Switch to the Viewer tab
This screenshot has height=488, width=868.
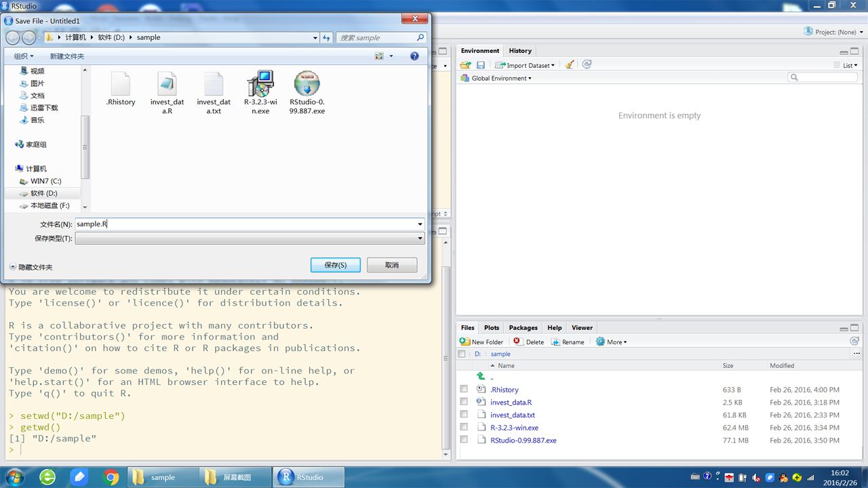coord(582,327)
